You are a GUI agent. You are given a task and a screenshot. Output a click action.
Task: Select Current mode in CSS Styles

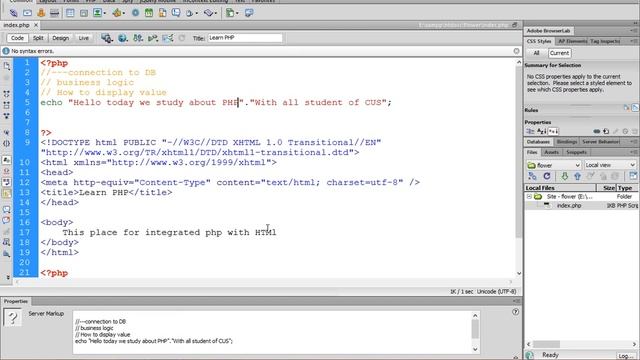tap(559, 53)
